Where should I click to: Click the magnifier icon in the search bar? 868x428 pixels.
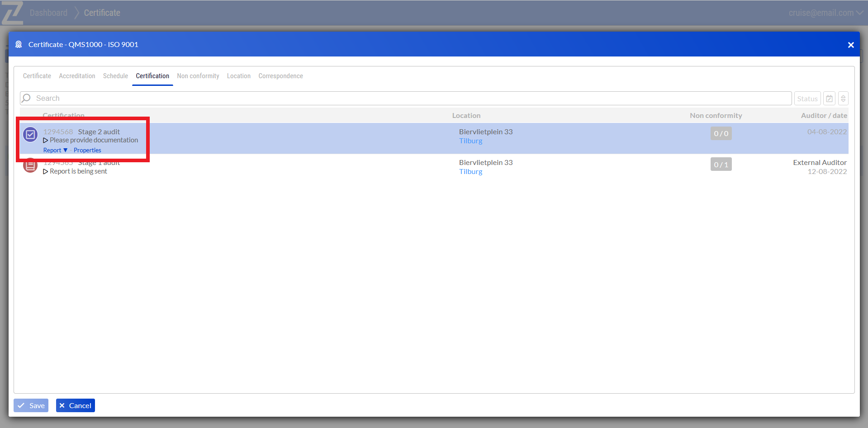pyautogui.click(x=26, y=98)
